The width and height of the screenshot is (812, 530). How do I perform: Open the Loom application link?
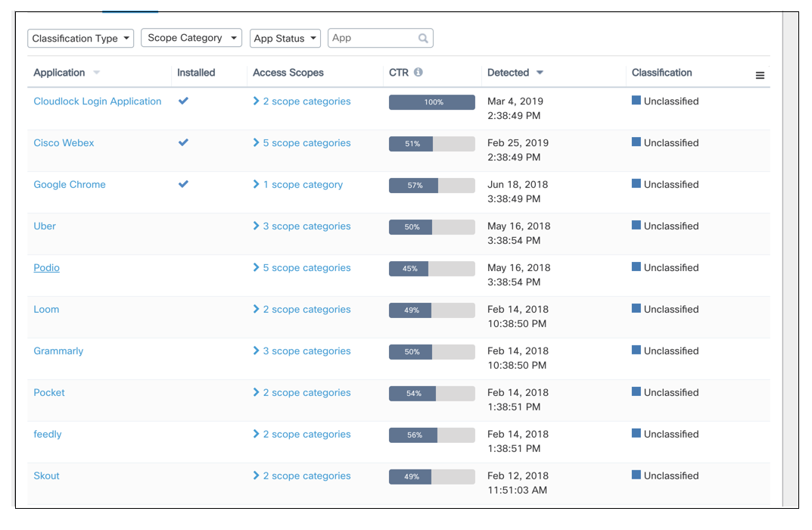[46, 310]
